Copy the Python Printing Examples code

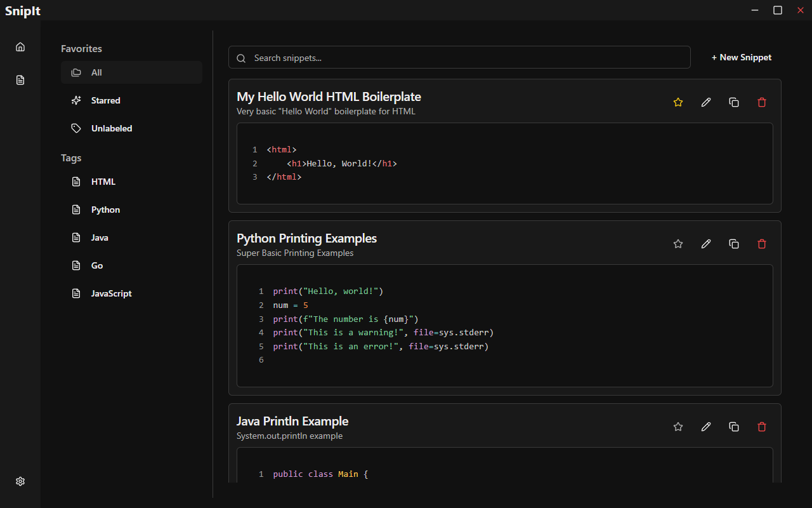(x=734, y=244)
